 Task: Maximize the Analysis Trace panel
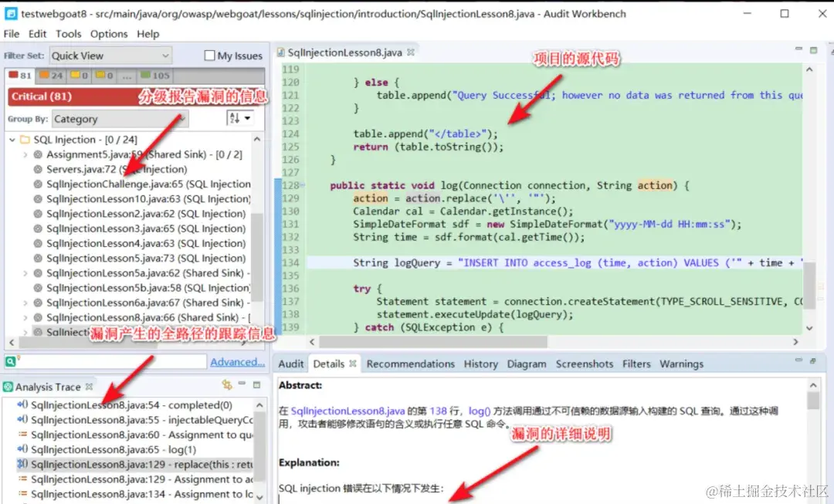[256, 384]
